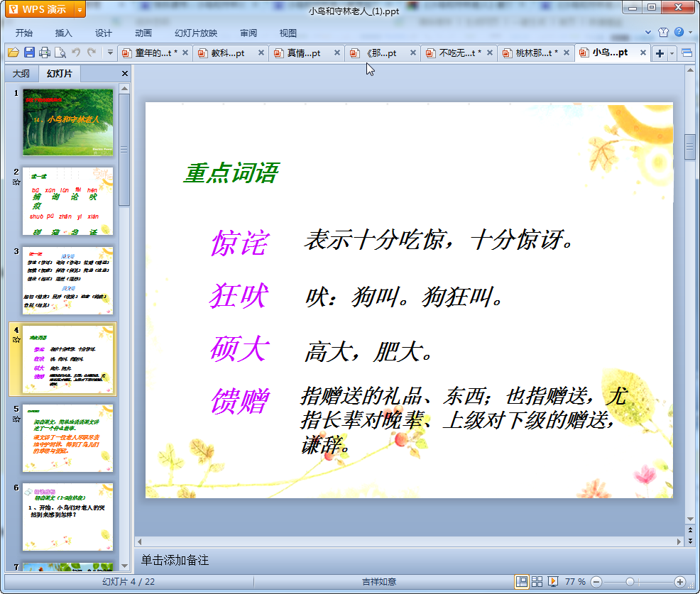Click the 77 % zoom level
The image size is (700, 594).
(x=575, y=581)
